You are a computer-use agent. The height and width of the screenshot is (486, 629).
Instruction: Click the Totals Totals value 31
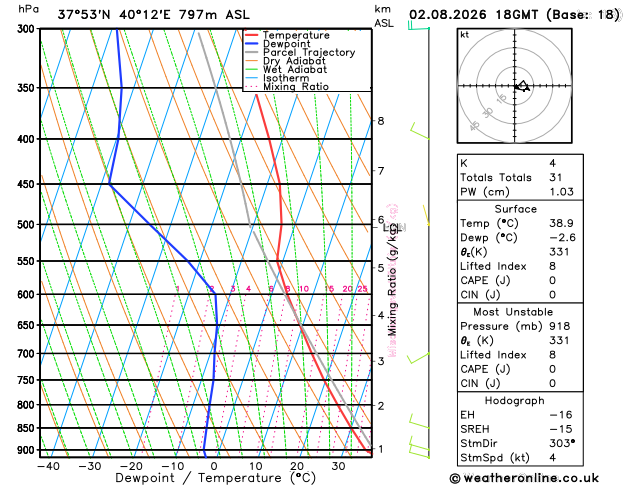point(556,178)
